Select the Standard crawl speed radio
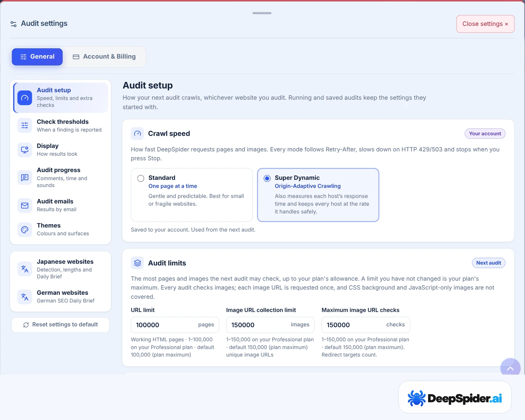This screenshot has width=525, height=420. (141, 178)
